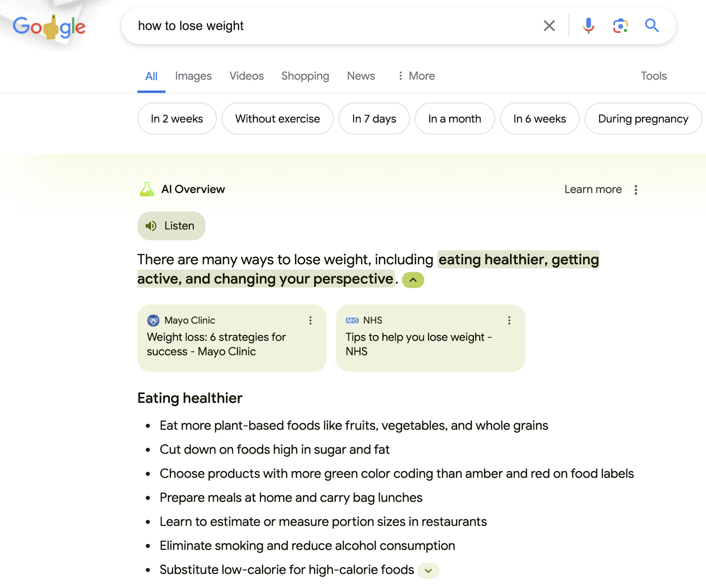
Task: Open the three-dot menu next to Learn more
Action: (x=635, y=189)
